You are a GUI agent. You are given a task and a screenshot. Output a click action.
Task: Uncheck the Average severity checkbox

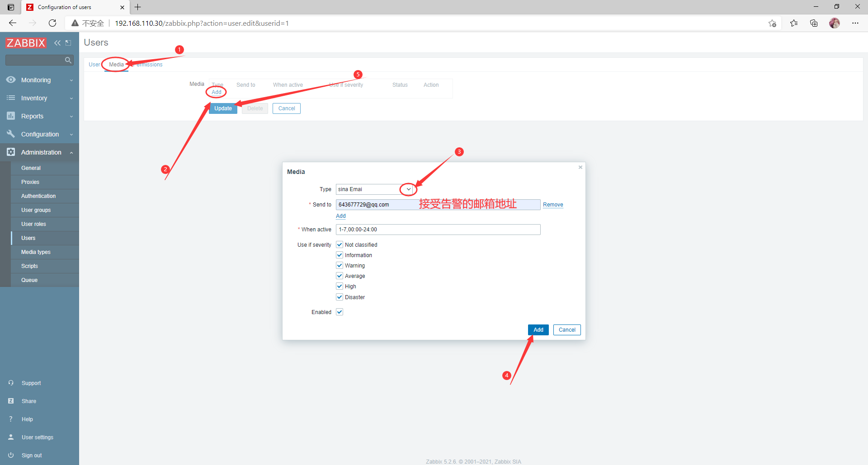pos(340,276)
